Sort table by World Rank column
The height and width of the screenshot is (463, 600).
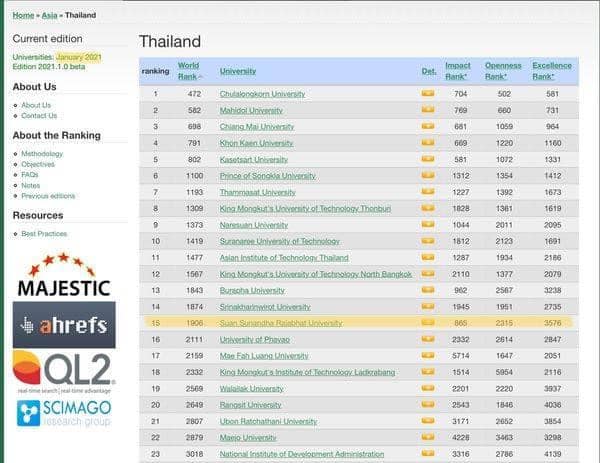click(188, 71)
